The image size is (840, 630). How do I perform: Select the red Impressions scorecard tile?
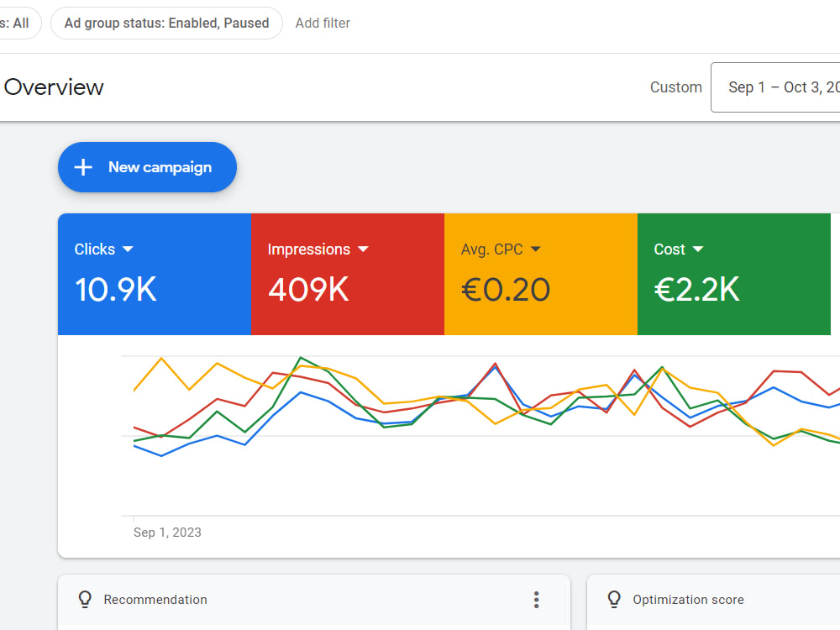coord(348,275)
